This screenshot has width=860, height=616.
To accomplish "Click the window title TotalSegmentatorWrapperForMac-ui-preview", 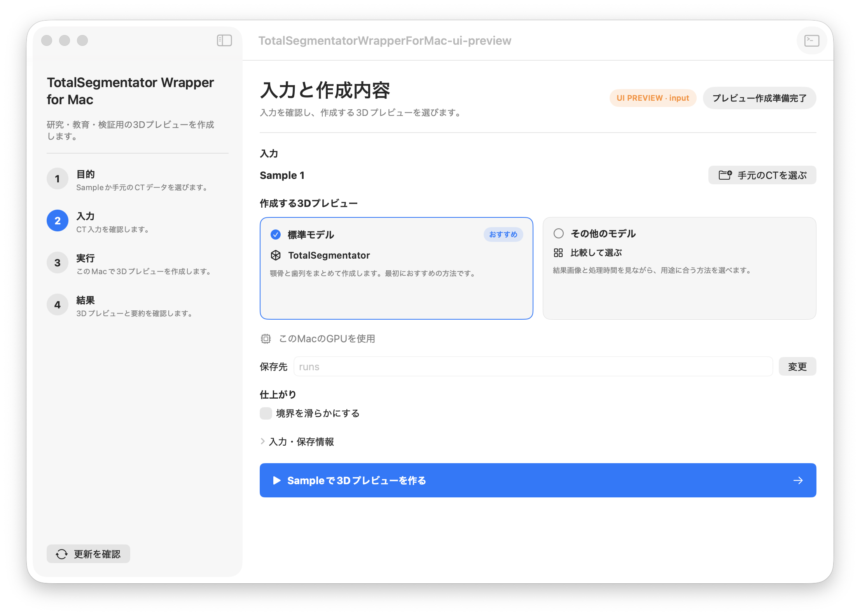I will pos(385,40).
